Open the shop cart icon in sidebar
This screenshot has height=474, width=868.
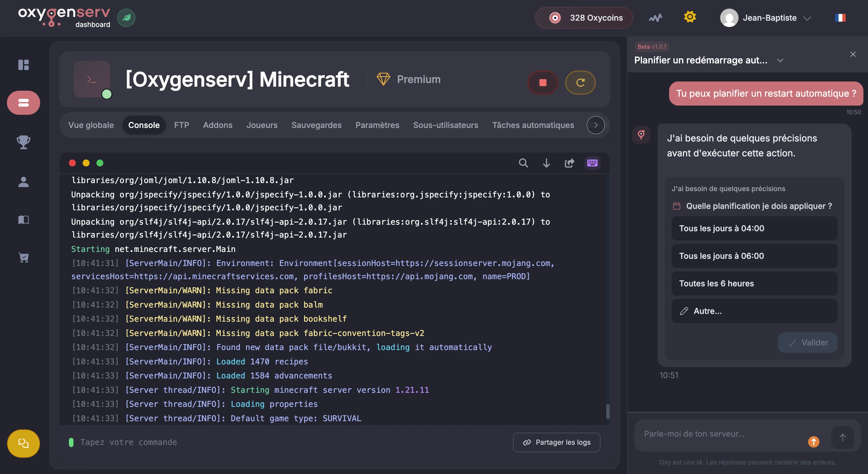coord(23,258)
